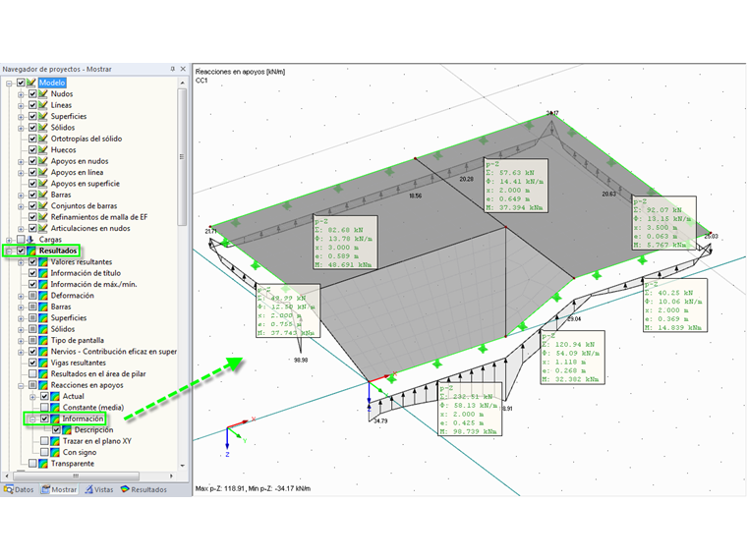Click the navigator scroll-up arrow
The height and width of the screenshot is (560, 747).
[x=182, y=83]
